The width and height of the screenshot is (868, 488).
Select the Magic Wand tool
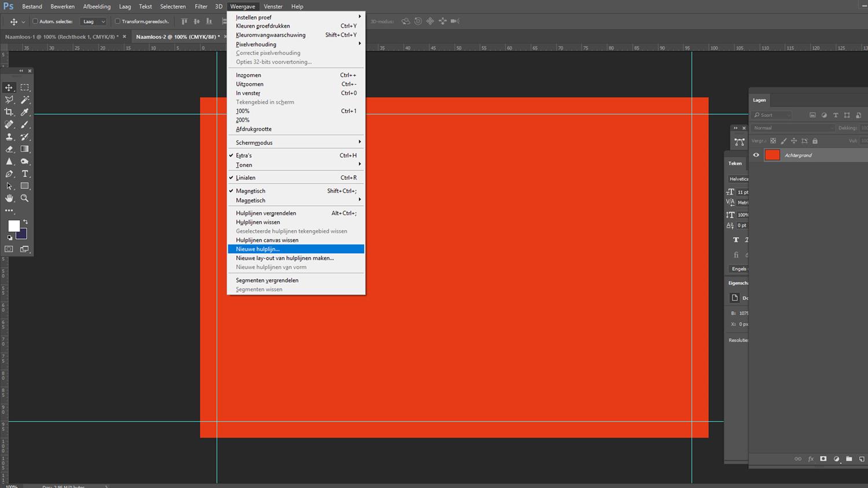[x=25, y=99]
